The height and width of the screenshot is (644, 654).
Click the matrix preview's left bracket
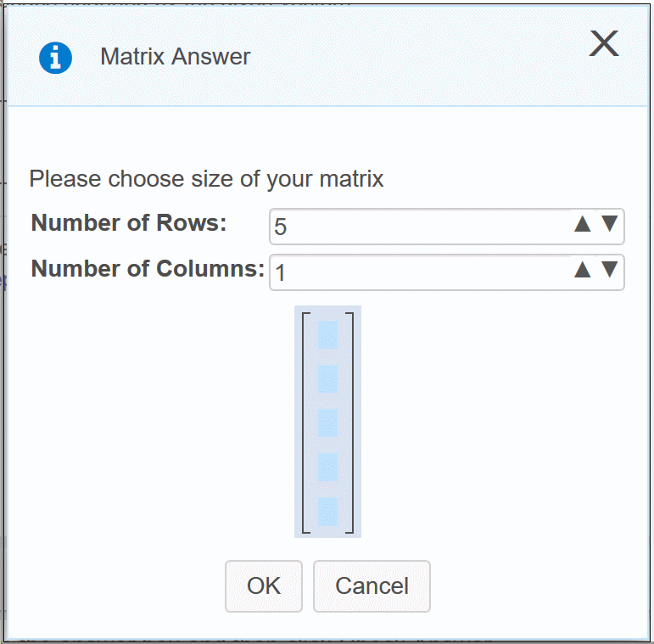point(305,423)
